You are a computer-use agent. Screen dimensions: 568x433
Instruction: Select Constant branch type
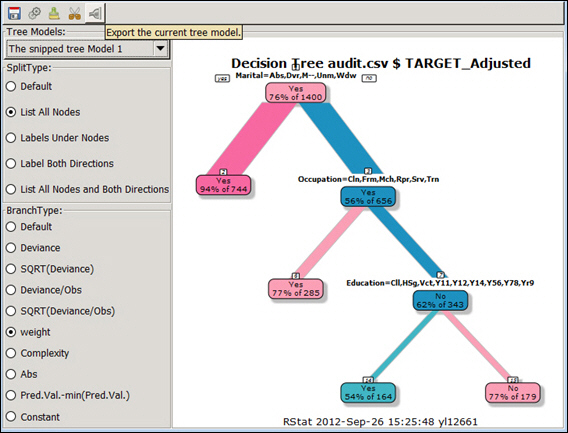click(33, 417)
